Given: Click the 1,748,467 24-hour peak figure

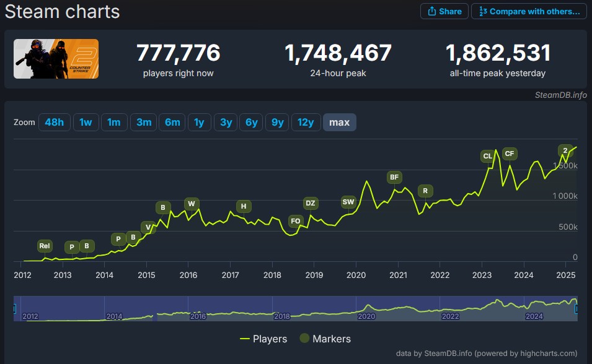Looking at the screenshot, I should point(338,53).
